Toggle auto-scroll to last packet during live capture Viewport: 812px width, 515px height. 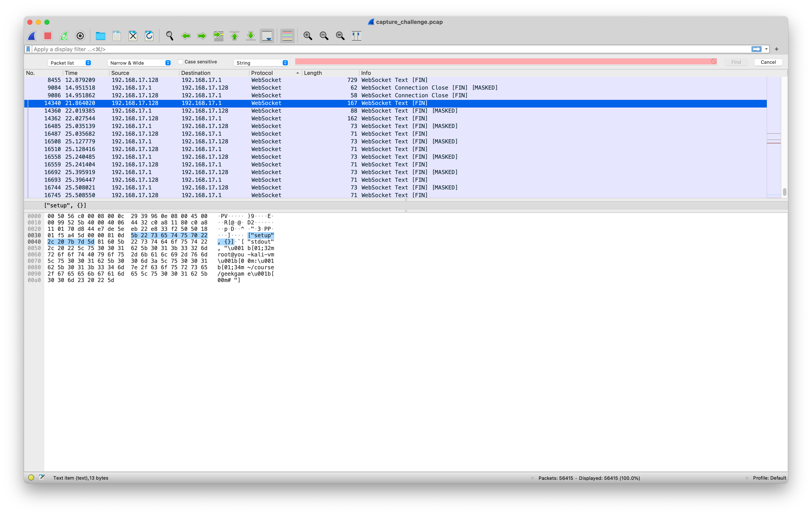pyautogui.click(x=267, y=36)
